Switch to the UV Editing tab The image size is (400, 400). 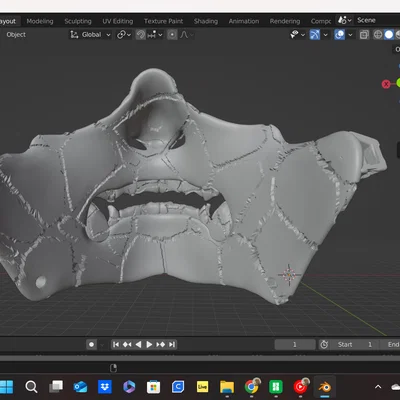pos(118,21)
